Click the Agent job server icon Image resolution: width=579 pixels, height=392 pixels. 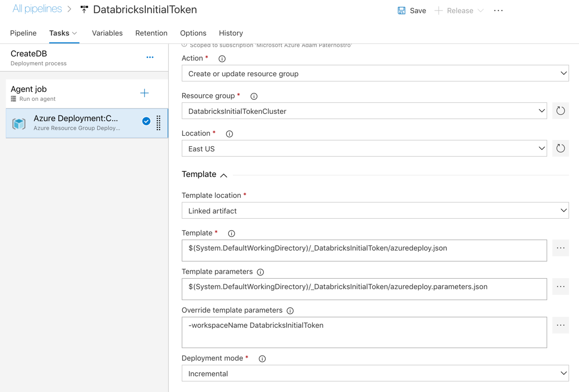(13, 99)
